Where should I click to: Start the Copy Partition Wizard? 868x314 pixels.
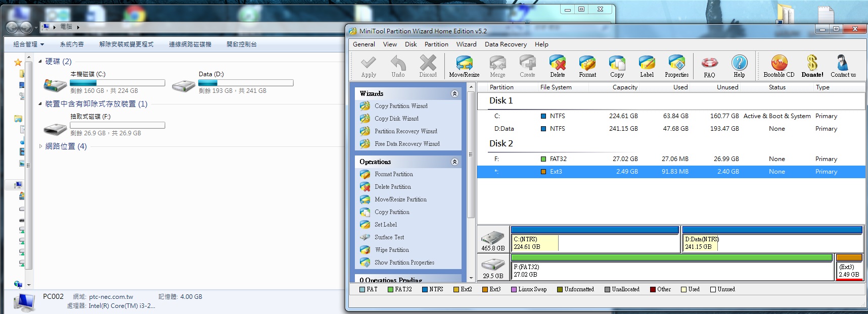[401, 106]
